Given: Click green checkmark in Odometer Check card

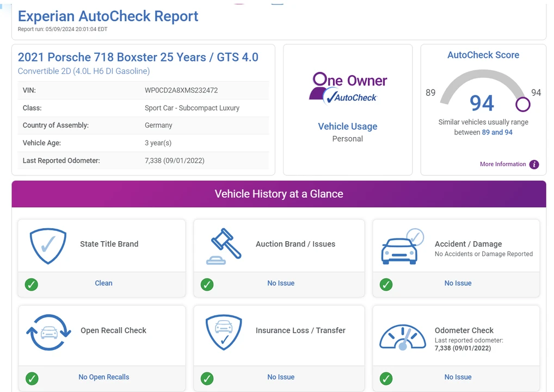Looking at the screenshot, I should pos(386,378).
